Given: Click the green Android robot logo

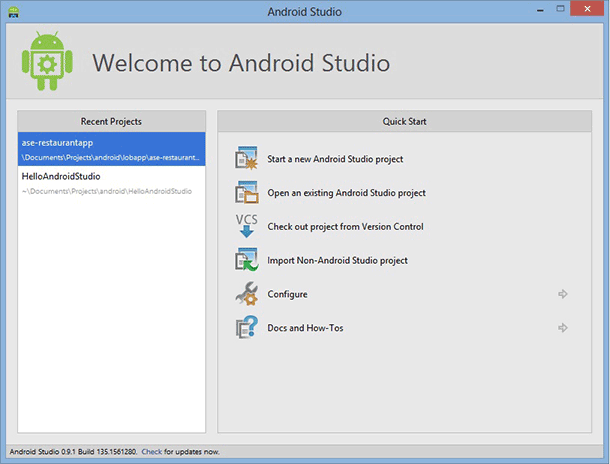Looking at the screenshot, I should tap(47, 61).
